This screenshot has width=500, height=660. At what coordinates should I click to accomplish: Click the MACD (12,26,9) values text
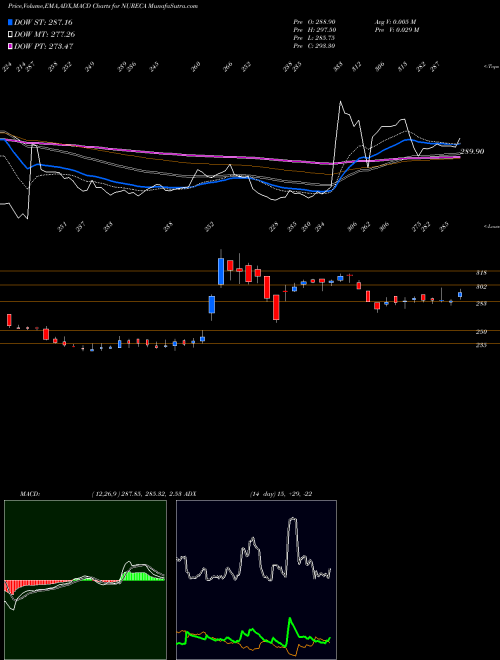(138, 494)
